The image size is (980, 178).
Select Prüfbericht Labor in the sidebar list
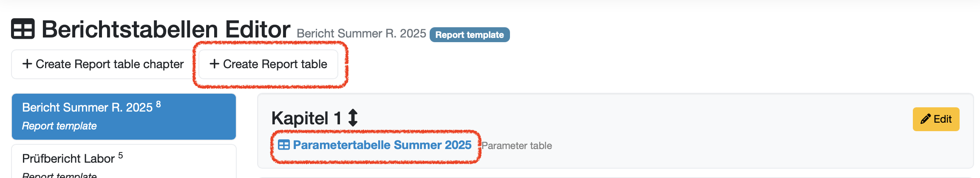(68, 159)
